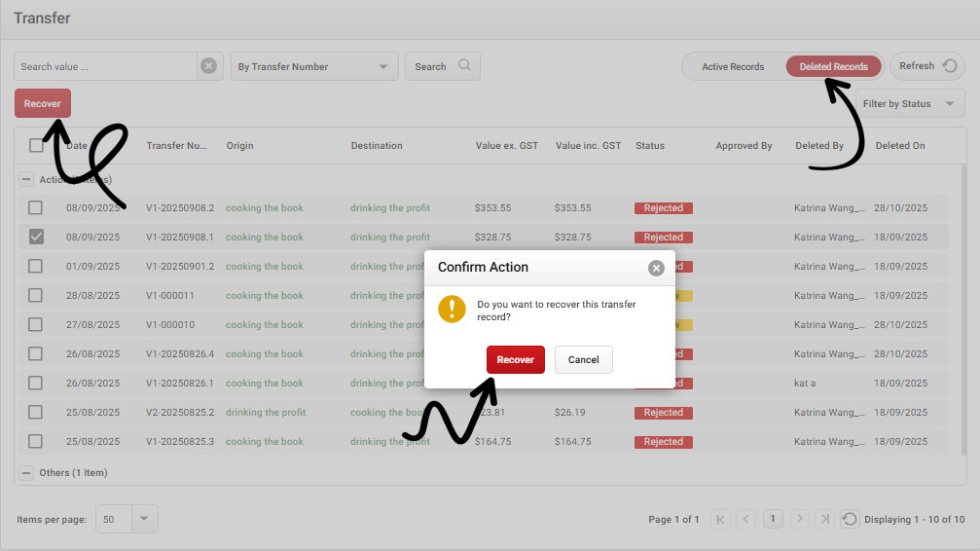This screenshot has width=980, height=551.
Task: Click the magnifier Search button
Action: (x=443, y=66)
